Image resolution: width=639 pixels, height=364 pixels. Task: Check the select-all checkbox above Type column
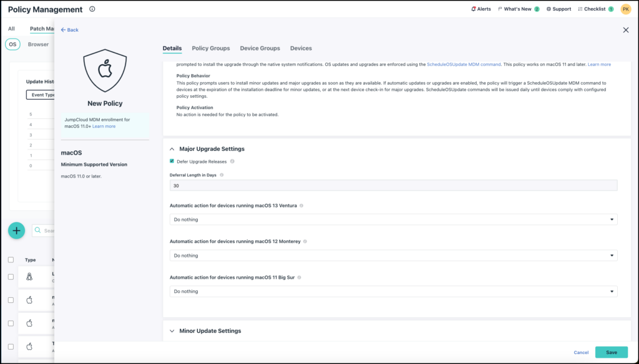click(x=11, y=260)
